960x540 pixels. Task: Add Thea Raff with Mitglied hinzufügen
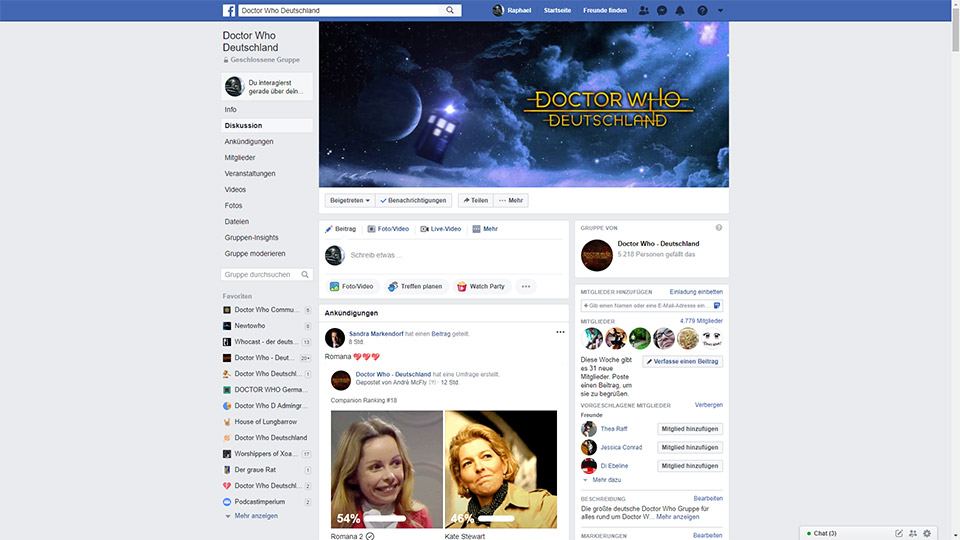[x=690, y=429]
